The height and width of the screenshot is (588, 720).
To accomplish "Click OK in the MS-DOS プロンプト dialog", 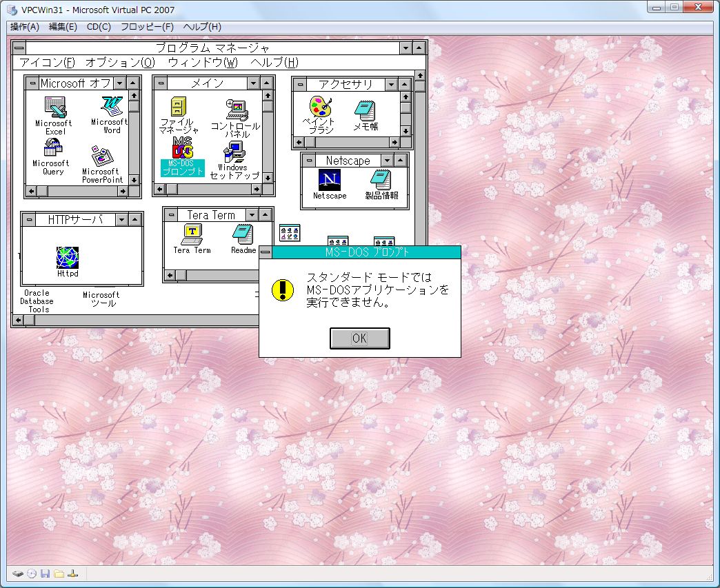I will tap(359, 338).
